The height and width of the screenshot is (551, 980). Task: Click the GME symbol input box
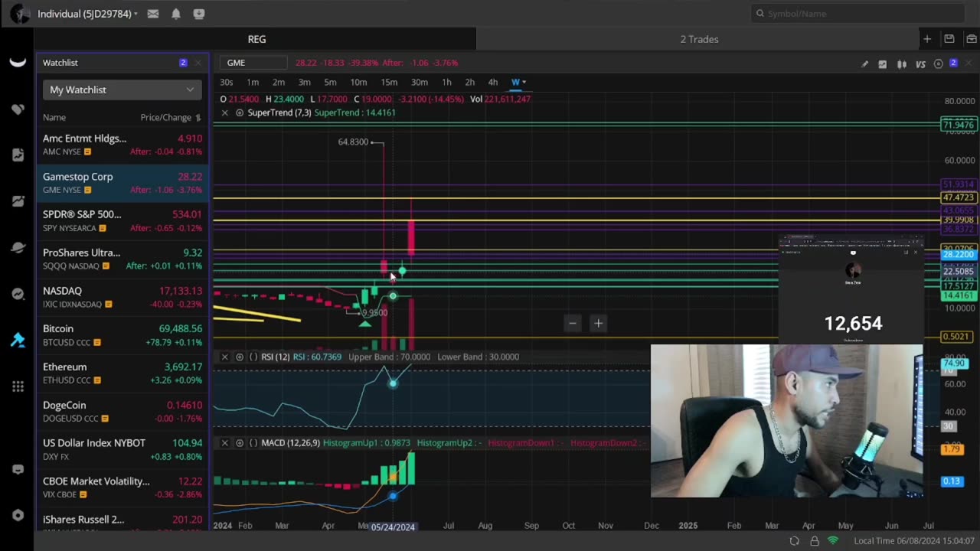[253, 63]
